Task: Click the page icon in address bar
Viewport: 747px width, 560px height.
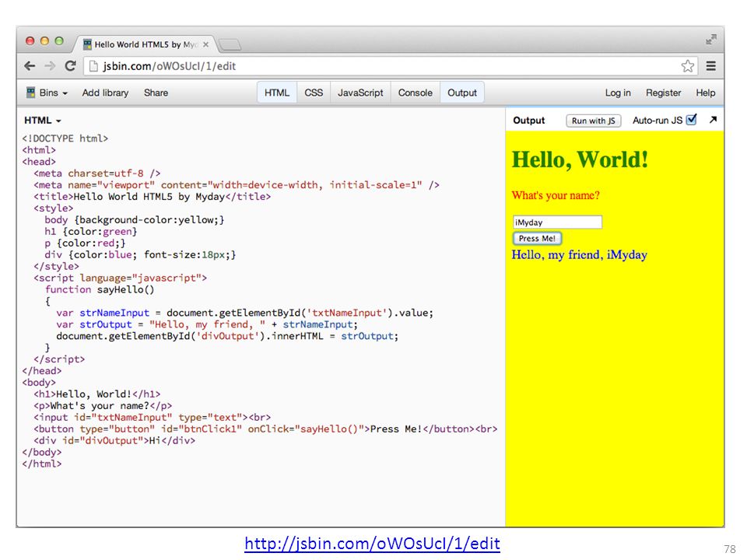Action: click(93, 66)
